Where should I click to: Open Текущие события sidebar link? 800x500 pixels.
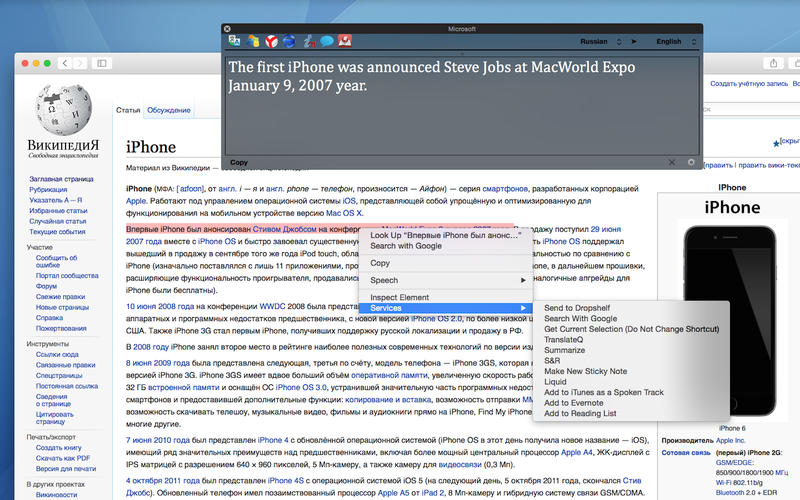57,232
